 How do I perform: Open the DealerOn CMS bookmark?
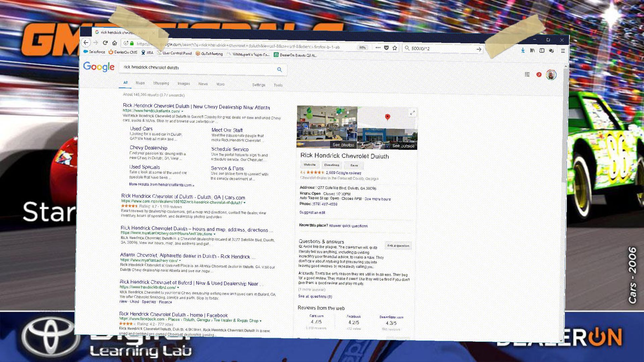[x=123, y=52]
